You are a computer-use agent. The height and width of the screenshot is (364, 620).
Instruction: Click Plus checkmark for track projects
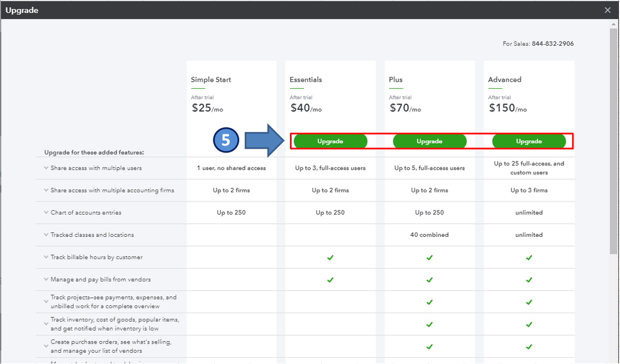point(429,302)
